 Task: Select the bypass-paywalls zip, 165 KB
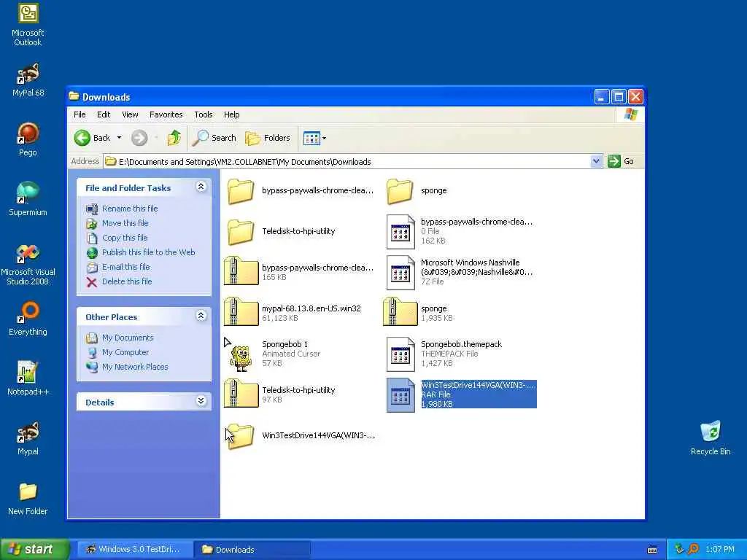(299, 272)
